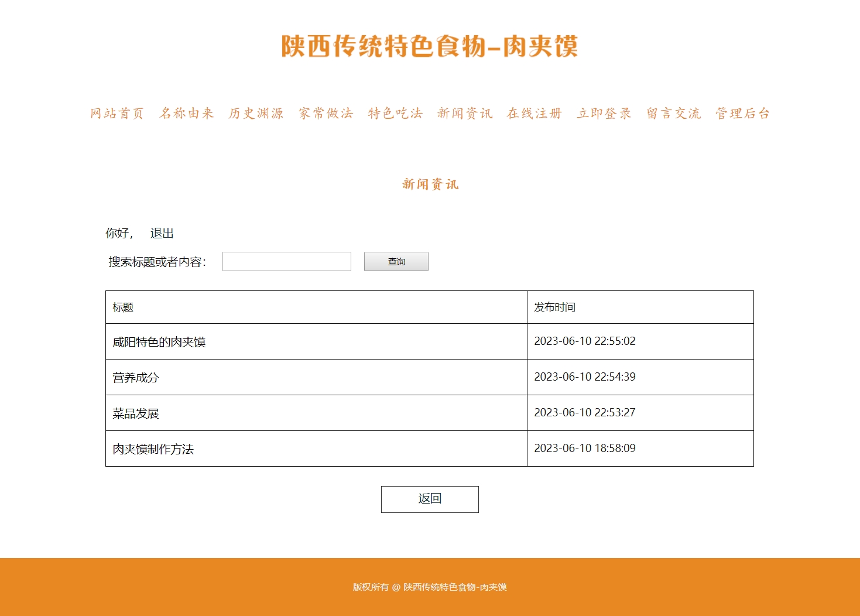The image size is (860, 616).
Task: Select the timestamp 2023-06-10 18:58:09
Action: [585, 449]
